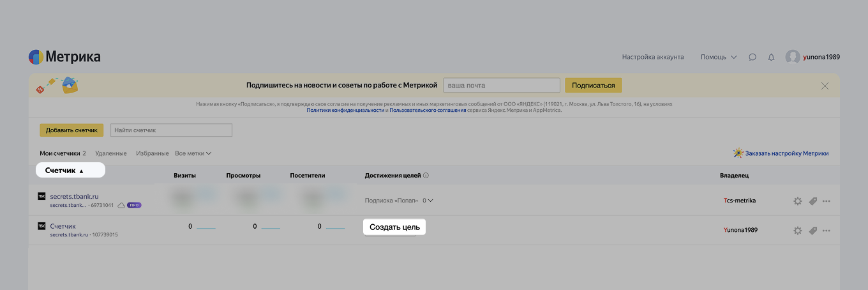Open settings gear for secrets.tbank.ru counter
The height and width of the screenshot is (290, 868).
point(797,201)
